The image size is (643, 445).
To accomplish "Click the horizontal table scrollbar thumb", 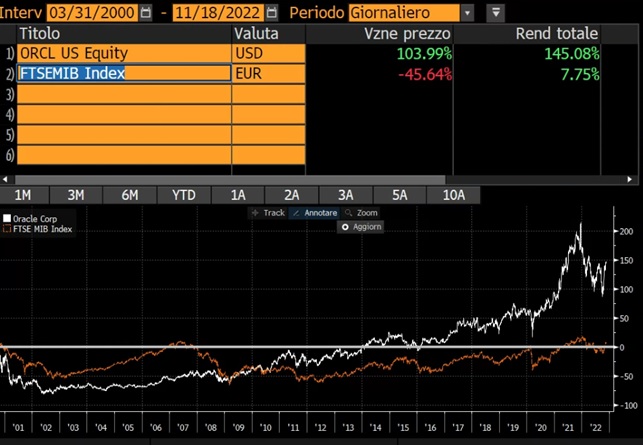I will [x=230, y=179].
